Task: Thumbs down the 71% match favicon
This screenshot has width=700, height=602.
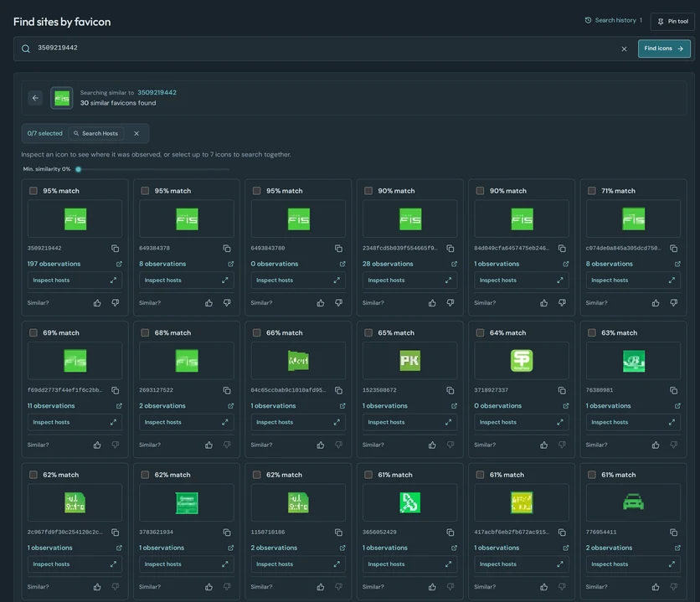Action: (674, 303)
